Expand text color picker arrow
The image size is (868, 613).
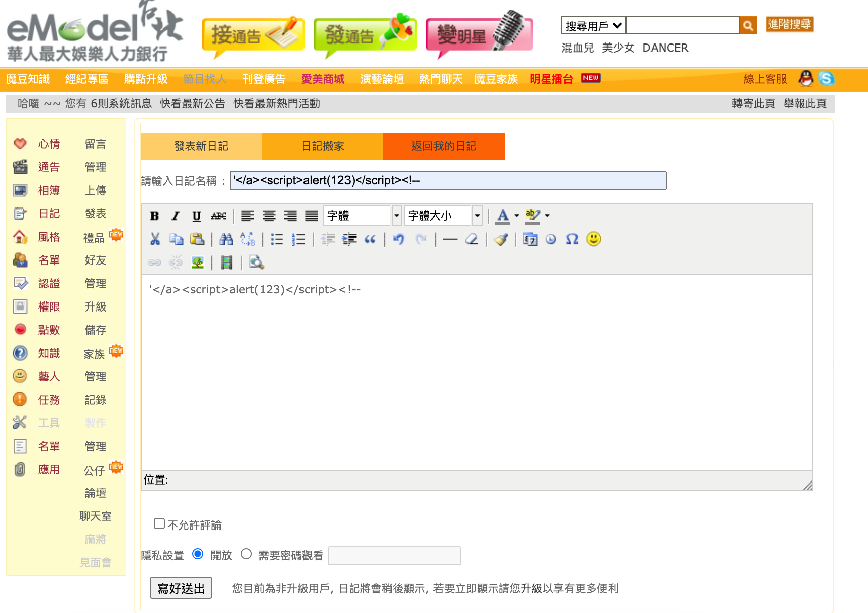(517, 216)
